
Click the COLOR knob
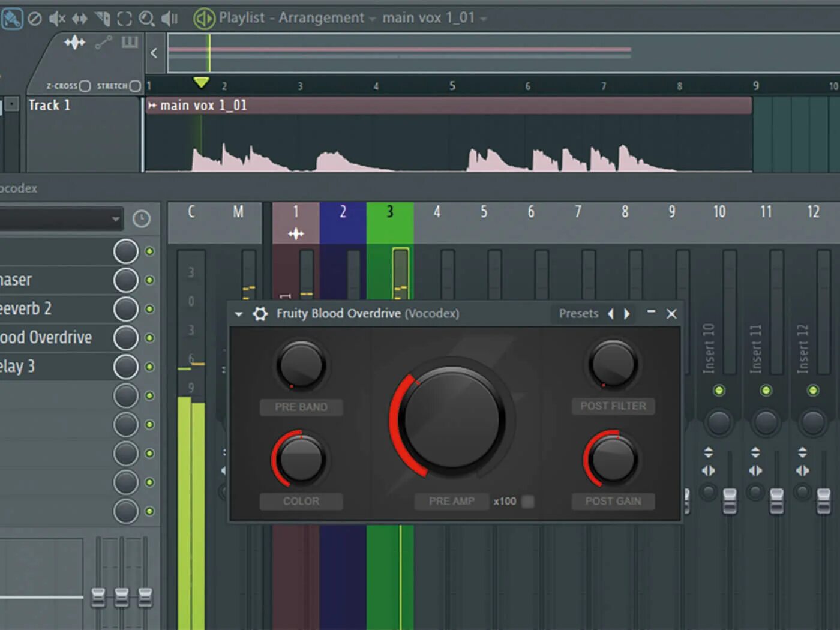coord(301,460)
